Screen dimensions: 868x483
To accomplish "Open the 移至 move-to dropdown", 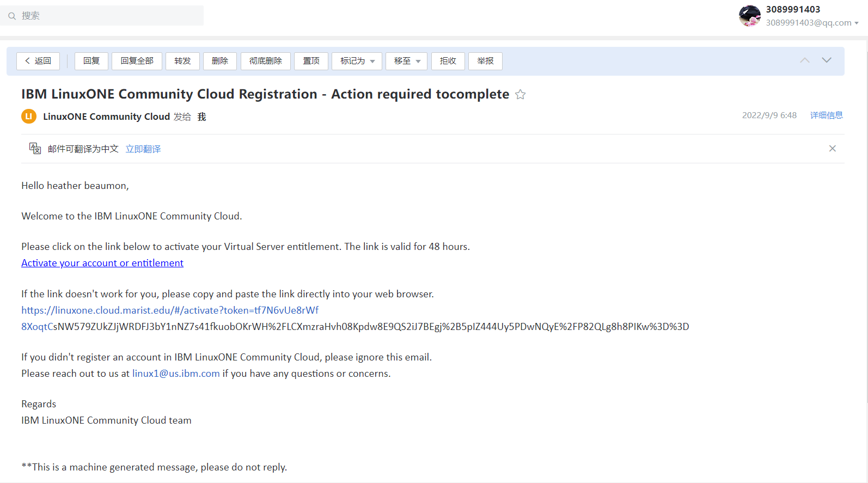I will pos(406,61).
